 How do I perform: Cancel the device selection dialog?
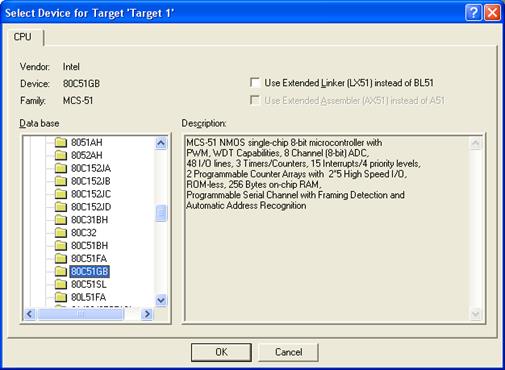coord(289,352)
